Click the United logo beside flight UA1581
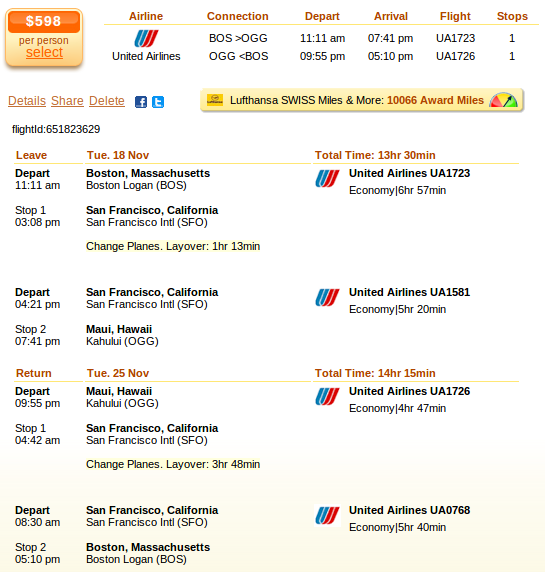This screenshot has width=545, height=572. coord(328,298)
